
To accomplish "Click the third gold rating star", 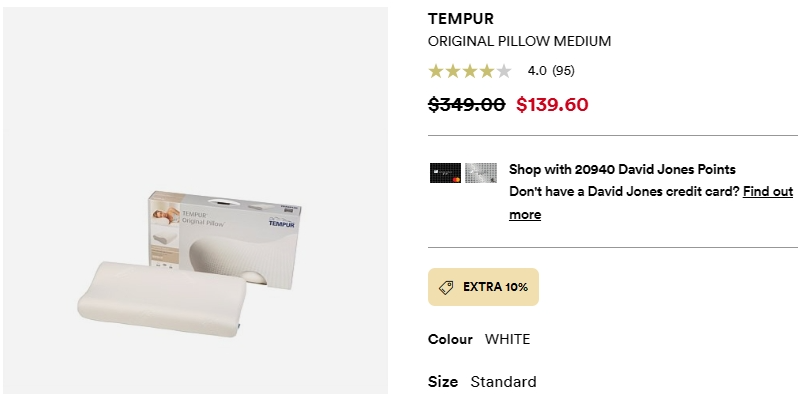I will [470, 71].
